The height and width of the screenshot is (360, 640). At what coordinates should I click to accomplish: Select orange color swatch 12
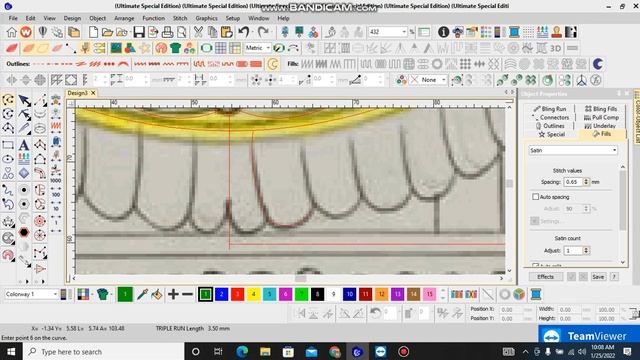pyautogui.click(x=382, y=294)
